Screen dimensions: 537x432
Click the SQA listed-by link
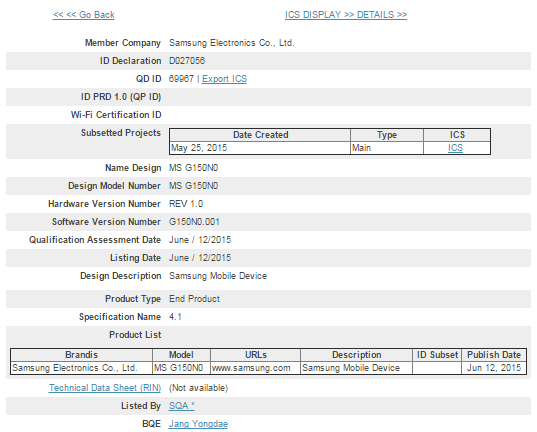182,406
